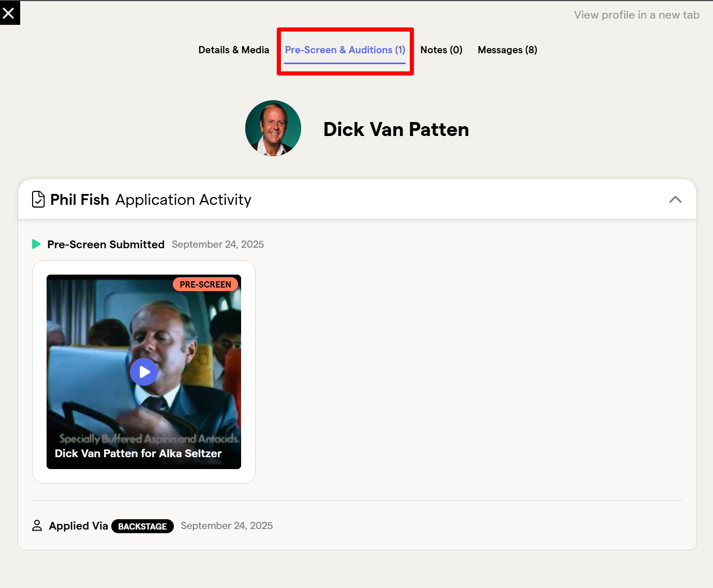The height and width of the screenshot is (588, 713).
Task: Collapse the Application Activity section chevron
Action: click(x=675, y=200)
